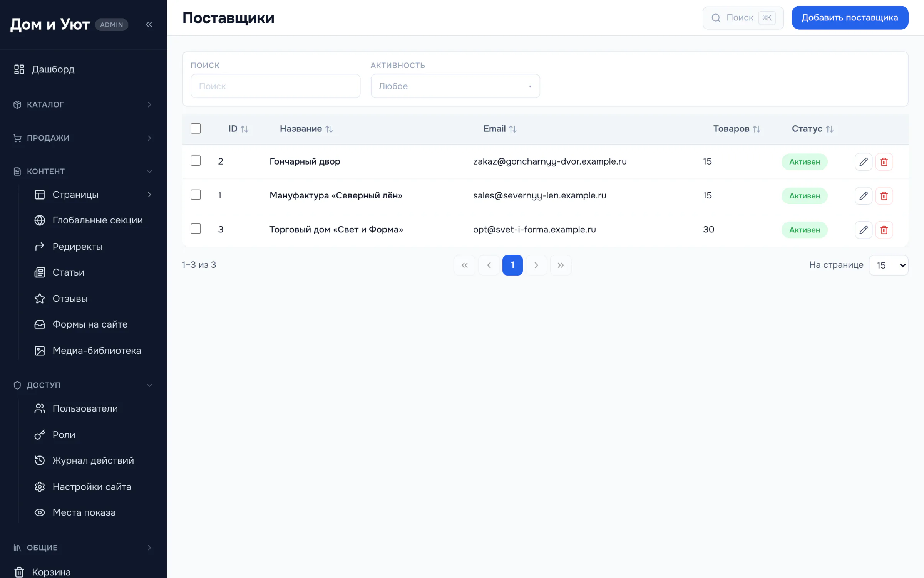The image size is (924, 578).
Task: Go to the next page arrow
Action: coord(536,265)
